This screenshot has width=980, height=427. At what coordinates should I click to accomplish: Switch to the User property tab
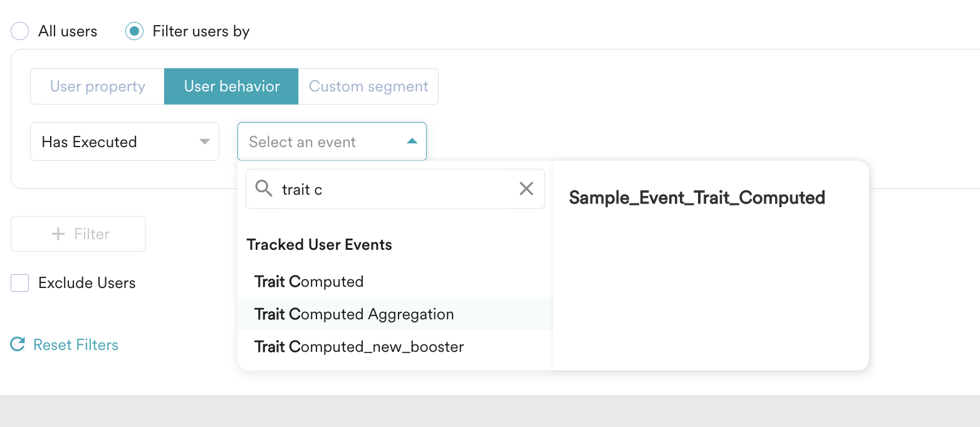click(x=97, y=86)
